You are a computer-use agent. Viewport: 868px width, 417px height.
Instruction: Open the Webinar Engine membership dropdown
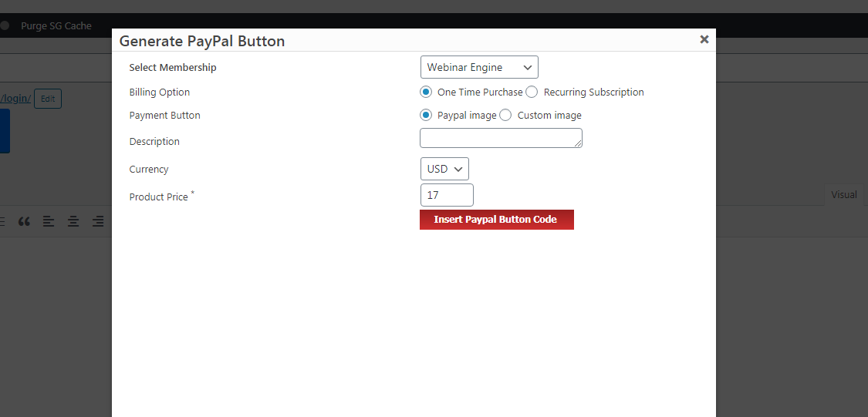[479, 68]
